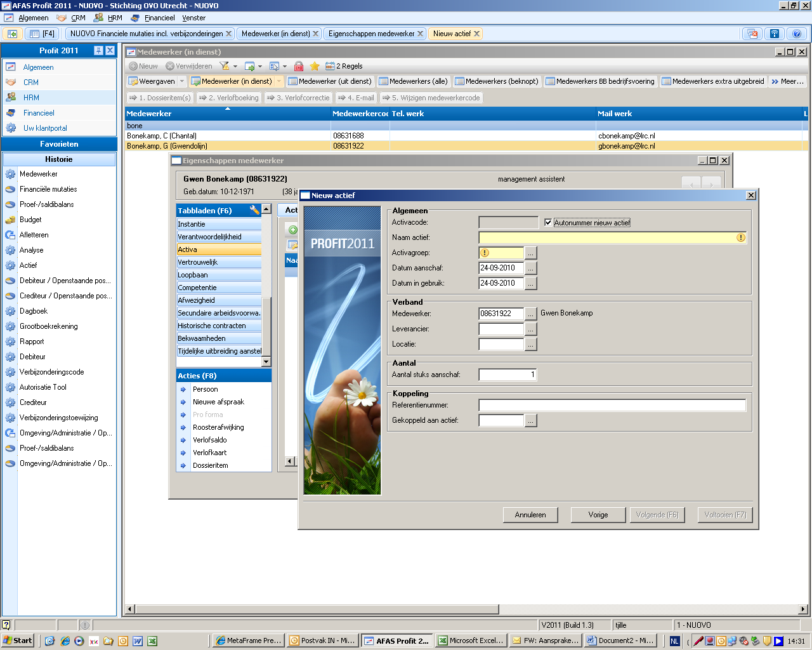Image resolution: width=812 pixels, height=650 pixels.
Task: Click the filter icon in Medewerker toolbar
Action: (x=225, y=66)
